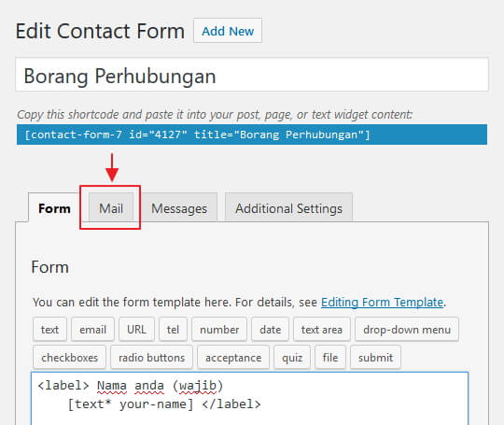Image resolution: width=504 pixels, height=425 pixels.
Task: Insert a date field tag
Action: (271, 329)
